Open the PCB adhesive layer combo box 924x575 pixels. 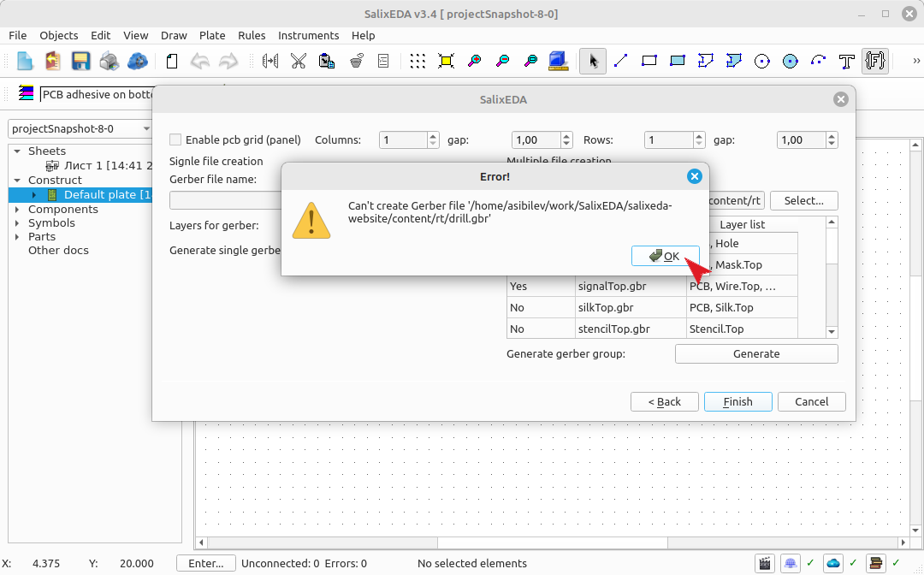[97, 94]
